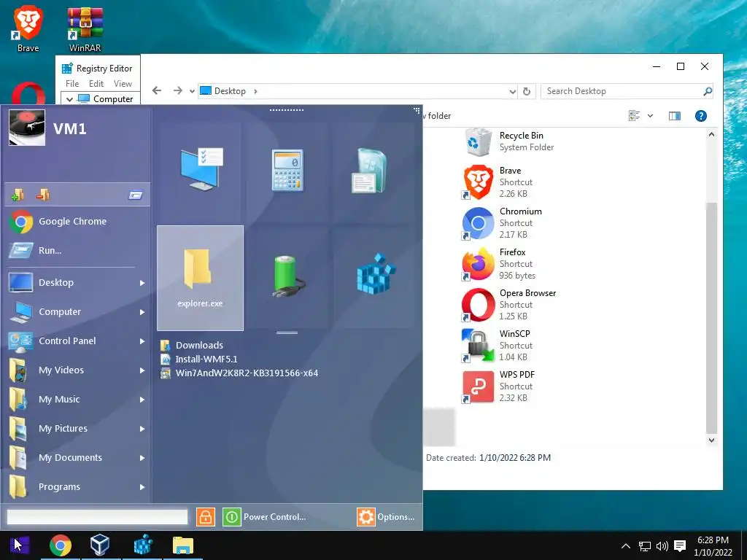Open the Options... button with gear

pos(386,517)
